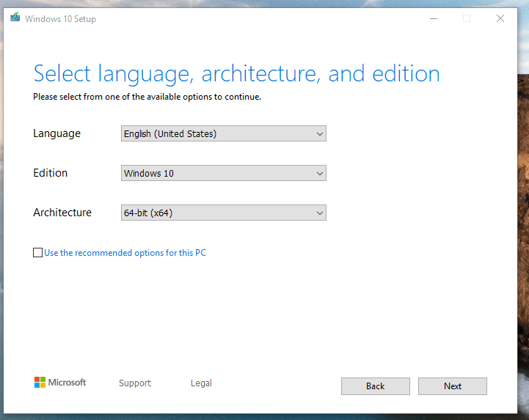Enable the recommended options checkbox

(38, 253)
